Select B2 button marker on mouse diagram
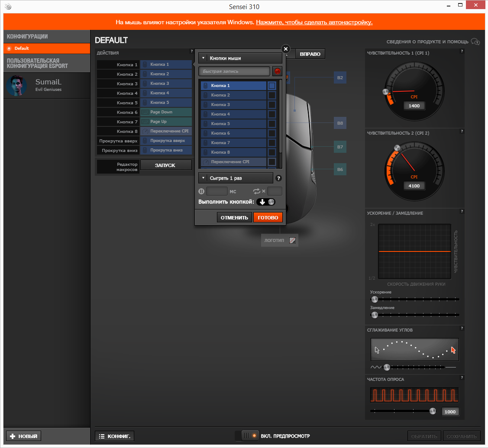 click(340, 78)
